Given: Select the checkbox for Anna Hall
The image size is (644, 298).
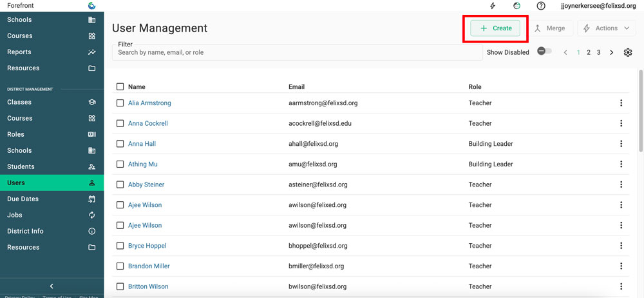Looking at the screenshot, I should pyautogui.click(x=120, y=144).
